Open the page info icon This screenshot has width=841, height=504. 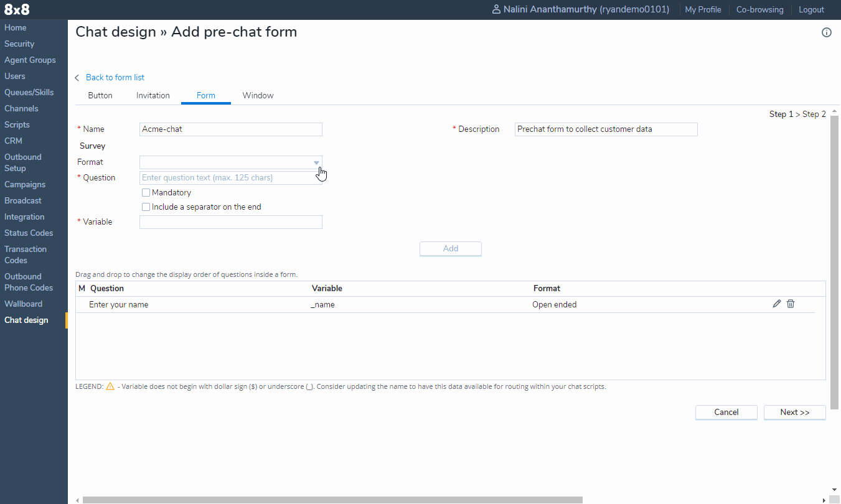pyautogui.click(x=827, y=32)
